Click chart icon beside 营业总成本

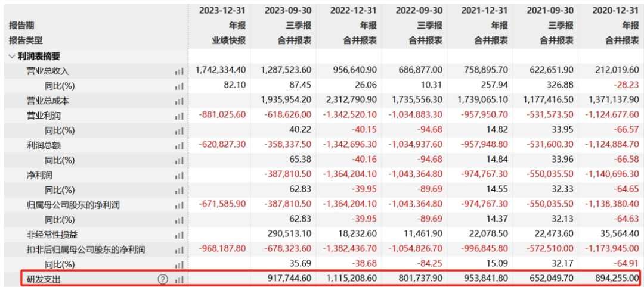tap(179, 101)
